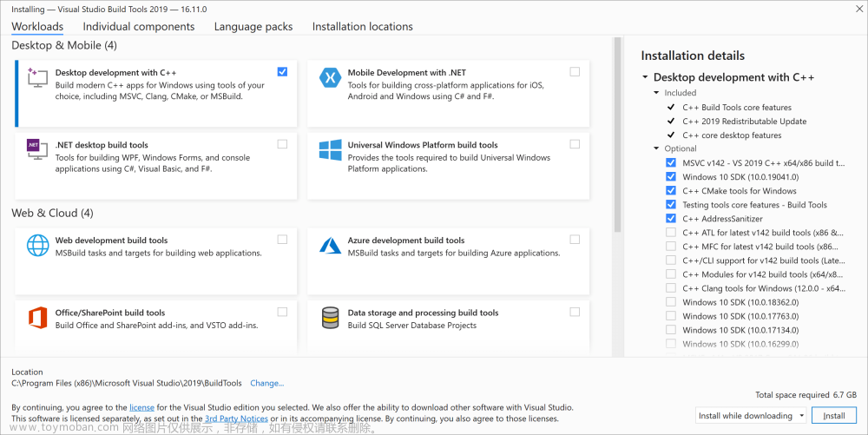This screenshot has height=435, width=868.
Task: Uncheck Windows 10 SDK (10.0.19041.0) option
Action: (671, 176)
